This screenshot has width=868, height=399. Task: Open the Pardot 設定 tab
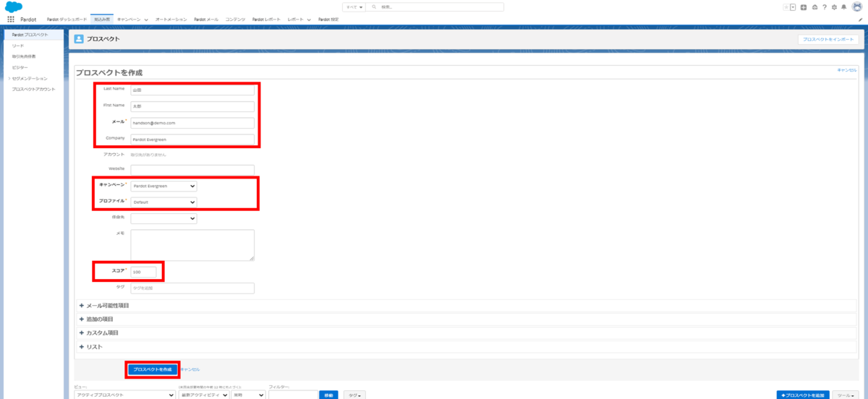[x=328, y=19]
